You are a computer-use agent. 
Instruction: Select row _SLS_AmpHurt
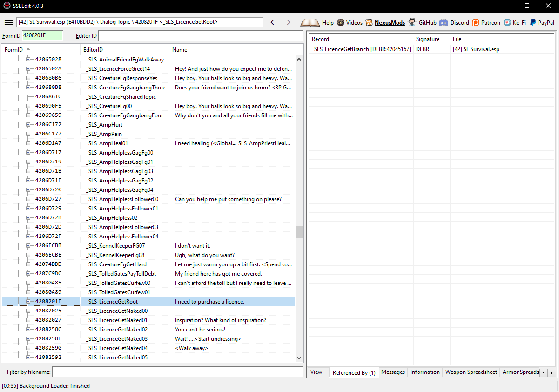148,124
